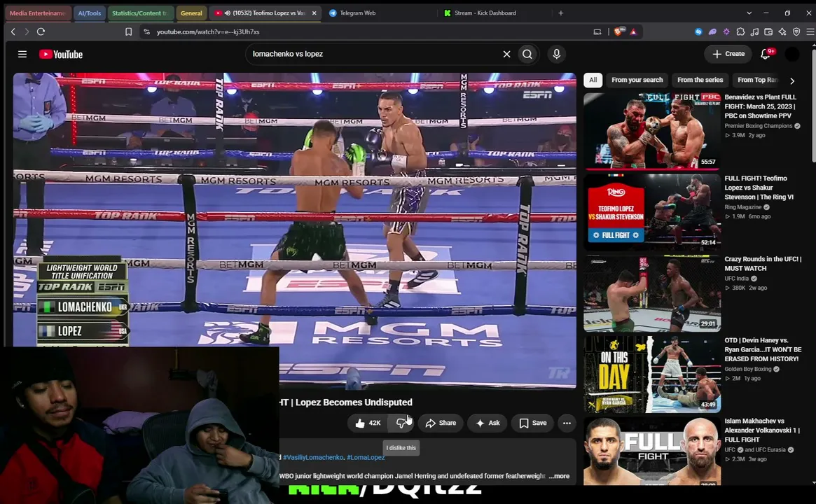The image size is (816, 504).
Task: Mute the tab's speaker icon
Action: click(228, 13)
